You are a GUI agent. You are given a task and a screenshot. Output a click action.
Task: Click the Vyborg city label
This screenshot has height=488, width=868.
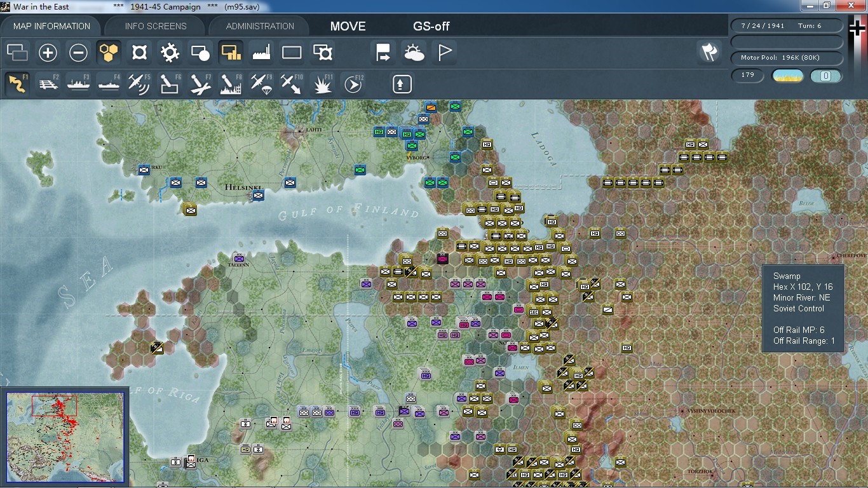(x=416, y=157)
